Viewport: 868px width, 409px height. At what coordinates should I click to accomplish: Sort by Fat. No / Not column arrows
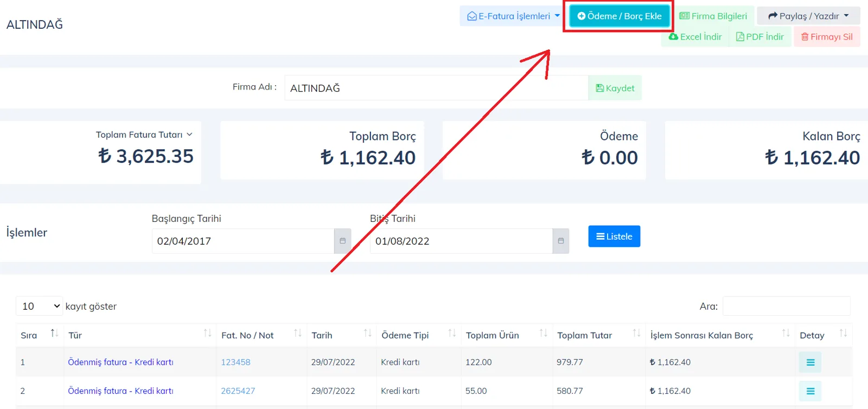pyautogui.click(x=298, y=333)
